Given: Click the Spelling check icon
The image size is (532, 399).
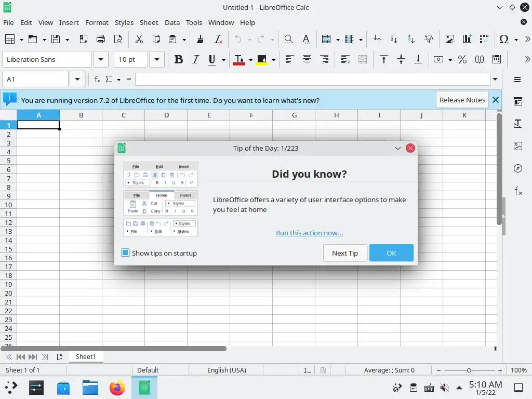Looking at the screenshot, I should click(306, 39).
